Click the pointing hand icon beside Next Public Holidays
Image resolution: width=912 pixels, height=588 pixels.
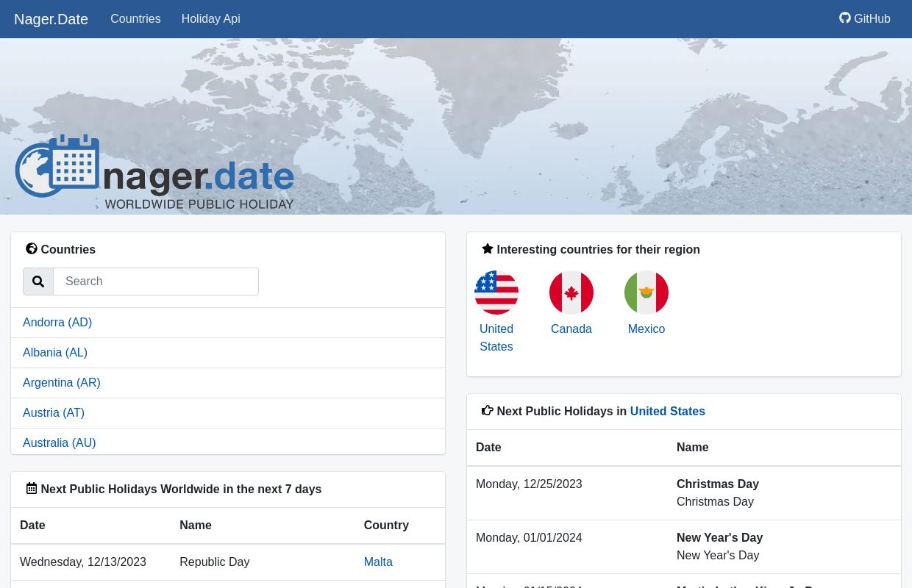pos(488,411)
